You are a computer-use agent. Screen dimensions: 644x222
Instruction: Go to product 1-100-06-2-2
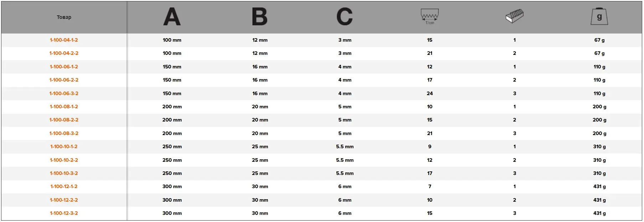(64, 80)
